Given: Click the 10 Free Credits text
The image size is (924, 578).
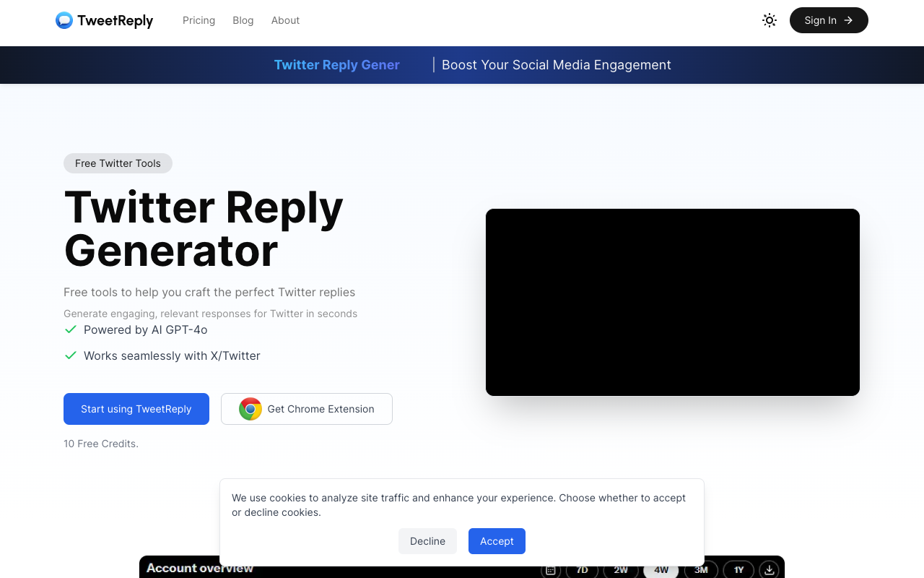Looking at the screenshot, I should pos(101,444).
